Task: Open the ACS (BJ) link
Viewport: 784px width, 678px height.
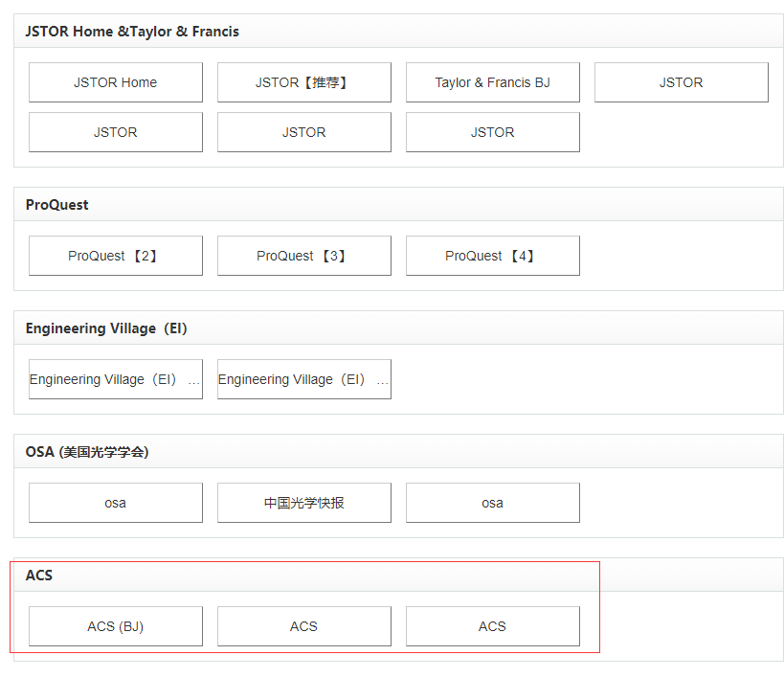Action: (x=116, y=626)
